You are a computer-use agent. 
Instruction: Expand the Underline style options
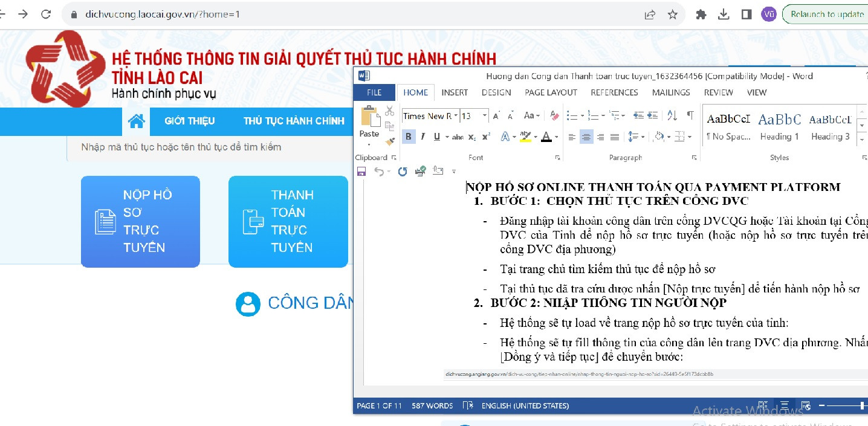[x=447, y=137]
